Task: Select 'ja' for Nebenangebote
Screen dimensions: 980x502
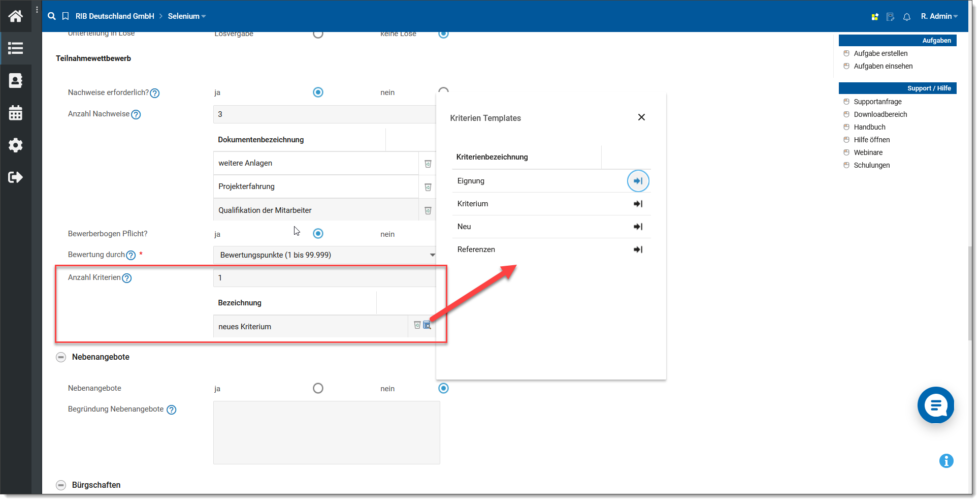Action: pyautogui.click(x=318, y=388)
